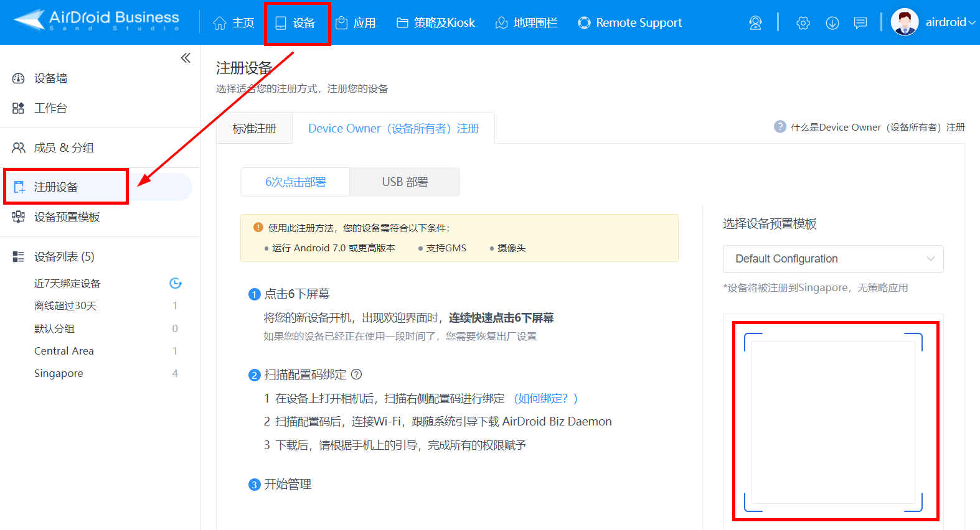980x530 pixels.
Task: Click the 成员 & 分组 people icon
Action: coord(19,148)
